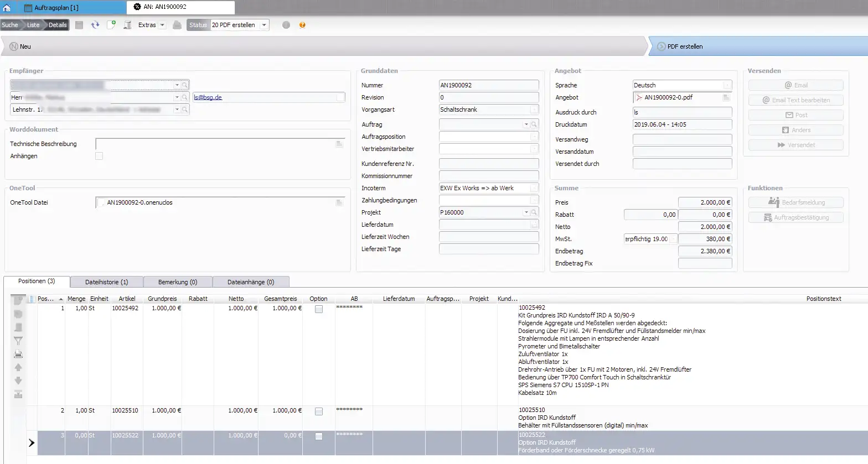Toggle the Anhängen checkbox
Viewport: 868px width, 464px height.
click(99, 156)
